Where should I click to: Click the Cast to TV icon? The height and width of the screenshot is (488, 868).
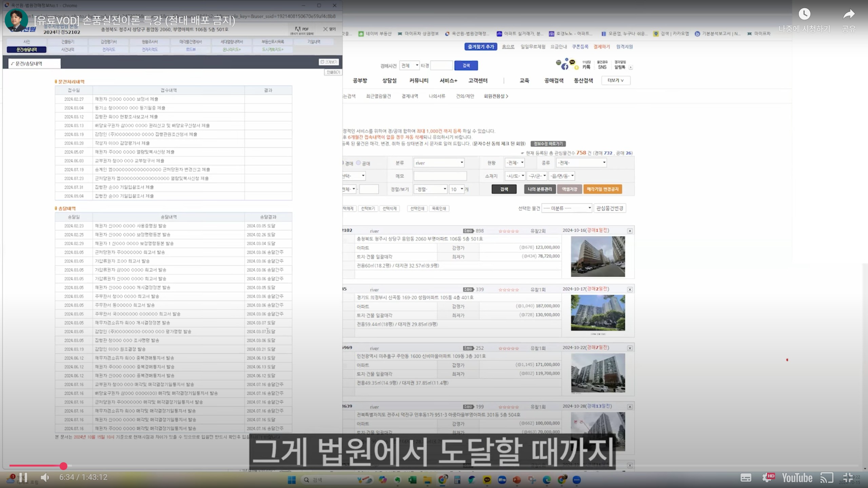pyautogui.click(x=827, y=478)
